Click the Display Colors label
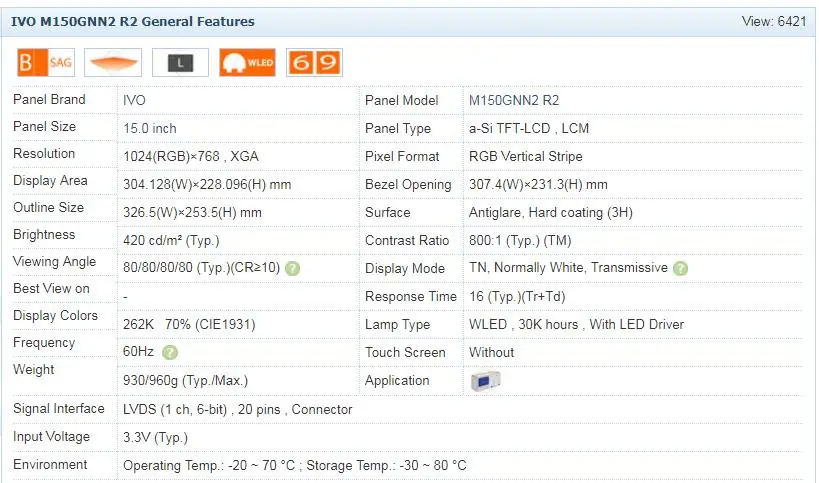 [55, 316]
